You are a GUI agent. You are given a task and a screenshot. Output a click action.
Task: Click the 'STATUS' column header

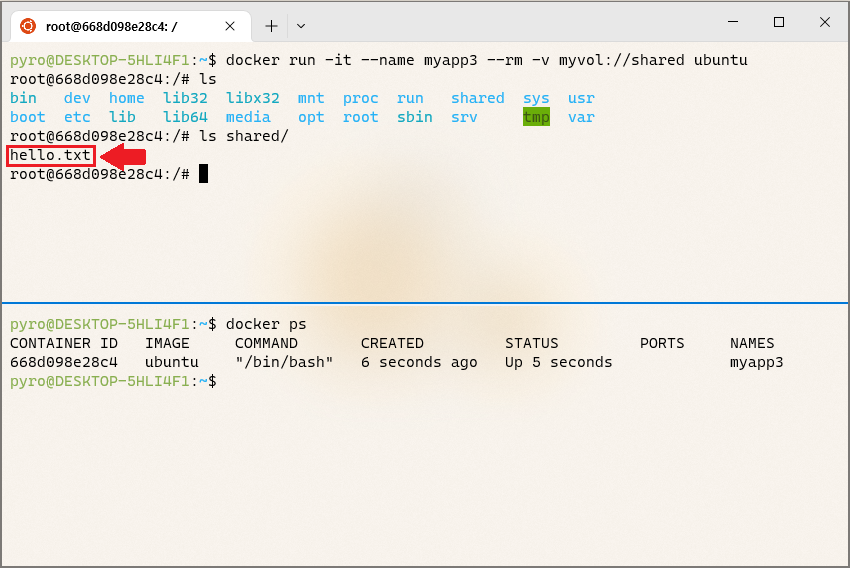click(x=531, y=343)
